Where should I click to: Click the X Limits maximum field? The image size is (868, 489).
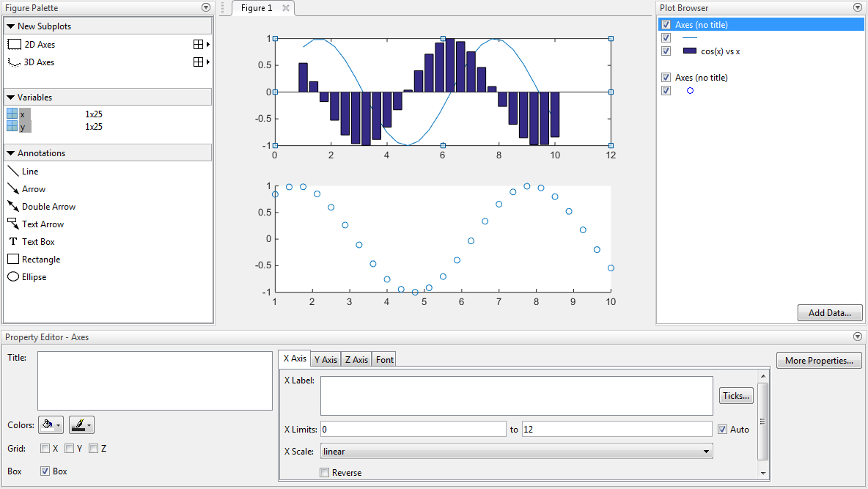click(617, 429)
